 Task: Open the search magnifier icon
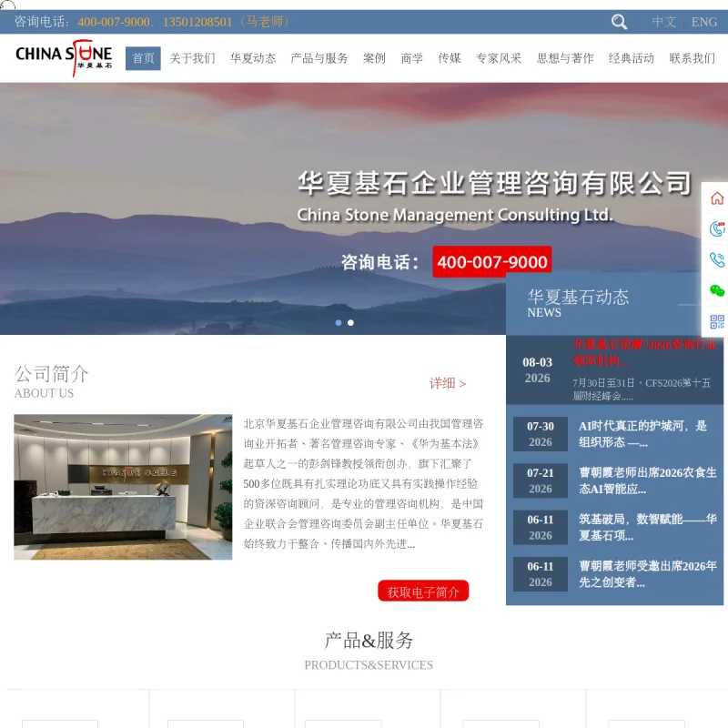pos(619,21)
